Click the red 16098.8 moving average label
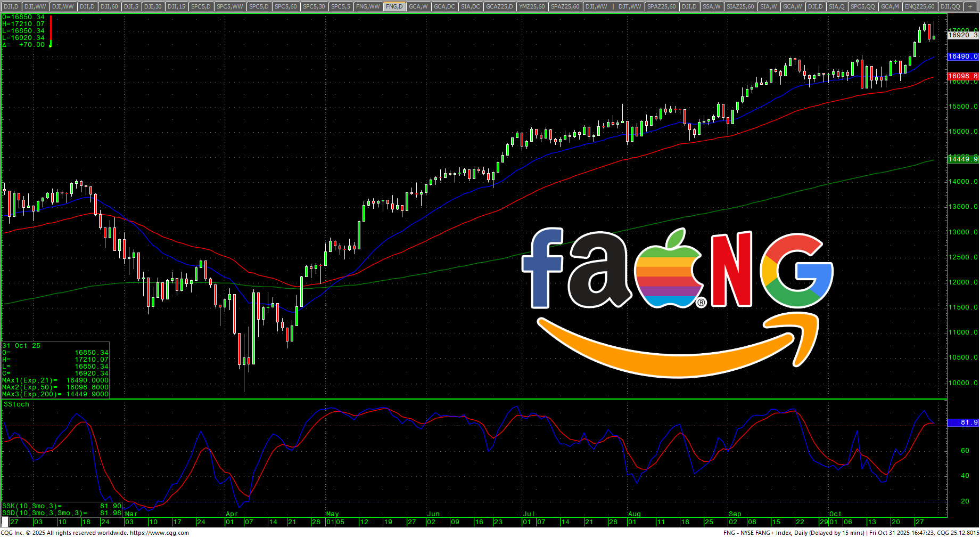Image resolution: width=980 pixels, height=537 pixels. 962,76
